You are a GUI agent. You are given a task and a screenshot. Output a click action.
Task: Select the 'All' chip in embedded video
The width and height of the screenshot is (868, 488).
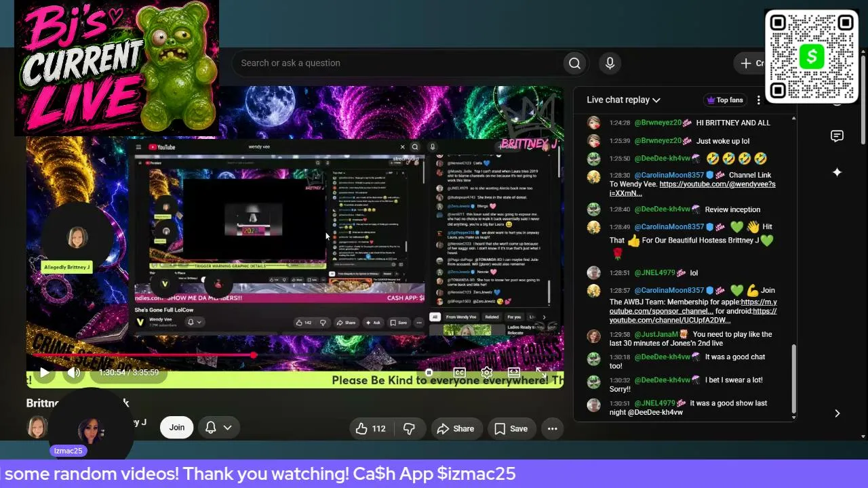tap(435, 317)
